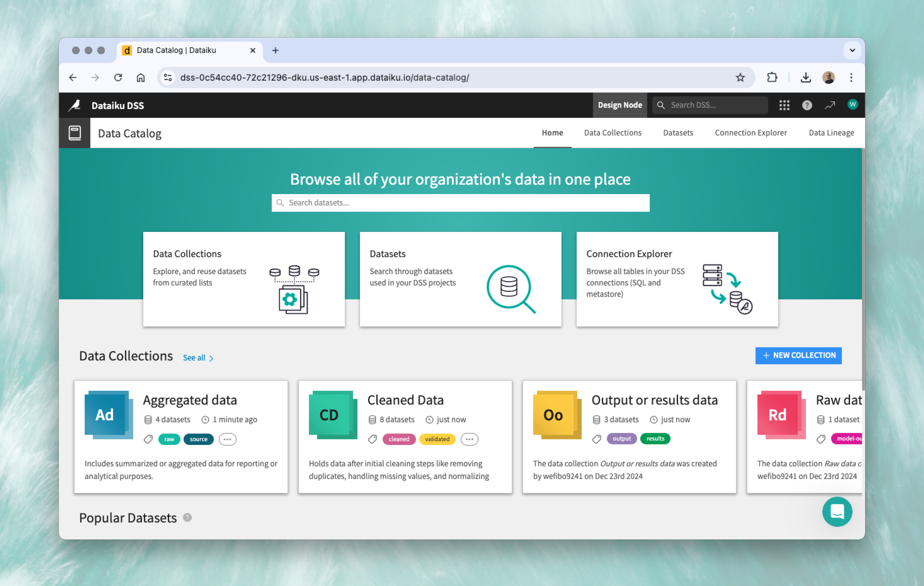Reload the page
Screen dimensions: 924x586
tap(118, 78)
